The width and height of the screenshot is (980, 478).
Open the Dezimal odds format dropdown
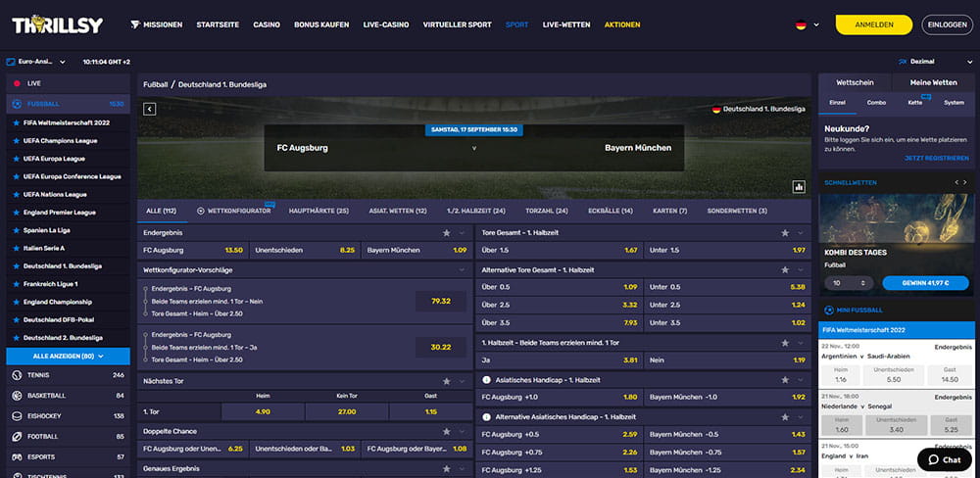pos(936,62)
